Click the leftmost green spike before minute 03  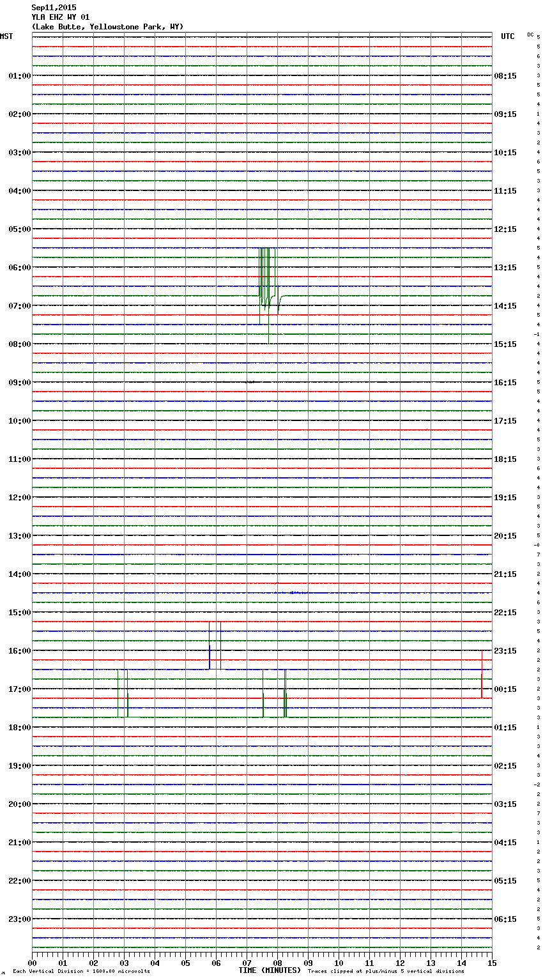(x=118, y=693)
